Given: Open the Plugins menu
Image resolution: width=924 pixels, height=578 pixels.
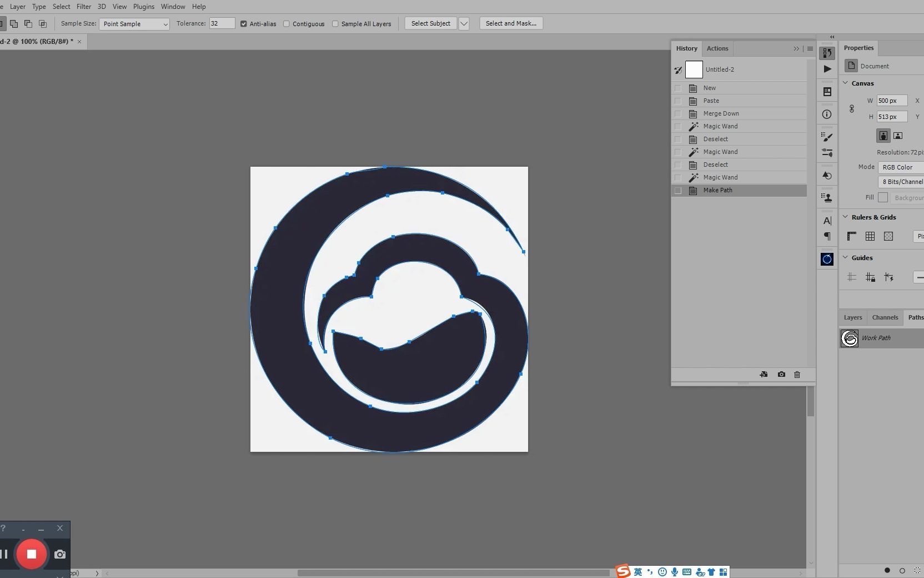Looking at the screenshot, I should click(144, 7).
